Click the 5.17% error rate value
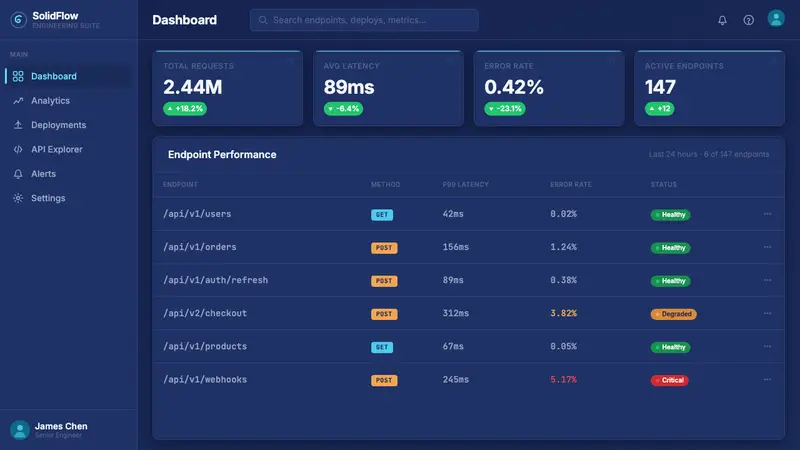The width and height of the screenshot is (800, 450). tap(563, 380)
